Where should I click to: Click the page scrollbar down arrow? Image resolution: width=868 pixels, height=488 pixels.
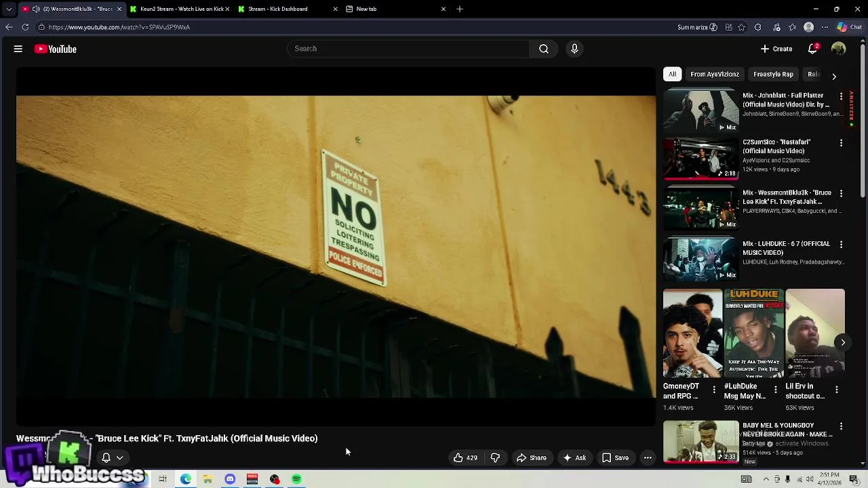[x=863, y=464]
